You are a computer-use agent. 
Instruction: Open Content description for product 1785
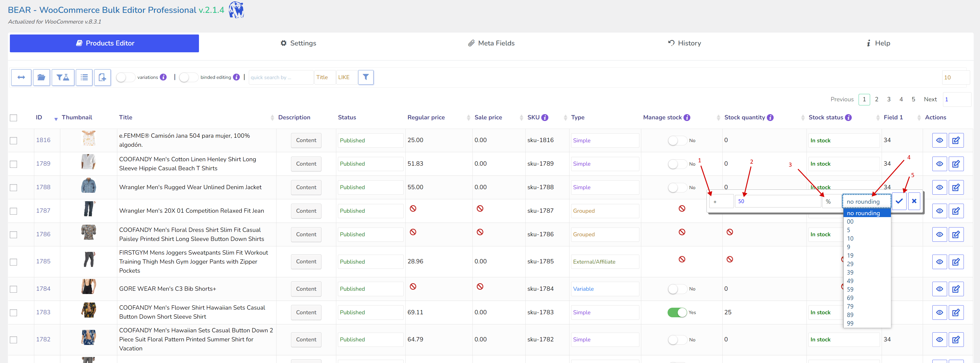[x=306, y=261]
